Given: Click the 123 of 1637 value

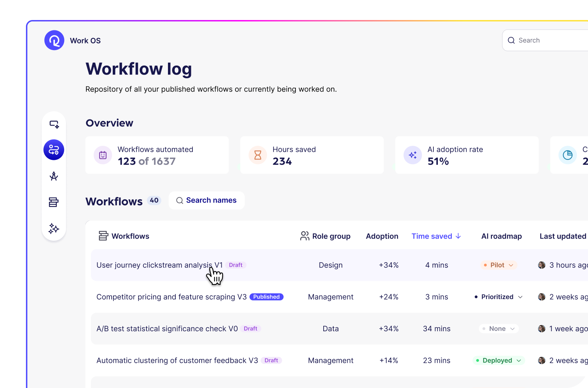Looking at the screenshot, I should [147, 161].
